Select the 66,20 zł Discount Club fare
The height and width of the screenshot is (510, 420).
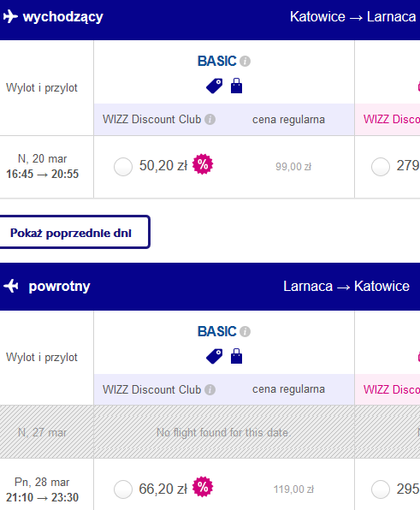point(123,489)
